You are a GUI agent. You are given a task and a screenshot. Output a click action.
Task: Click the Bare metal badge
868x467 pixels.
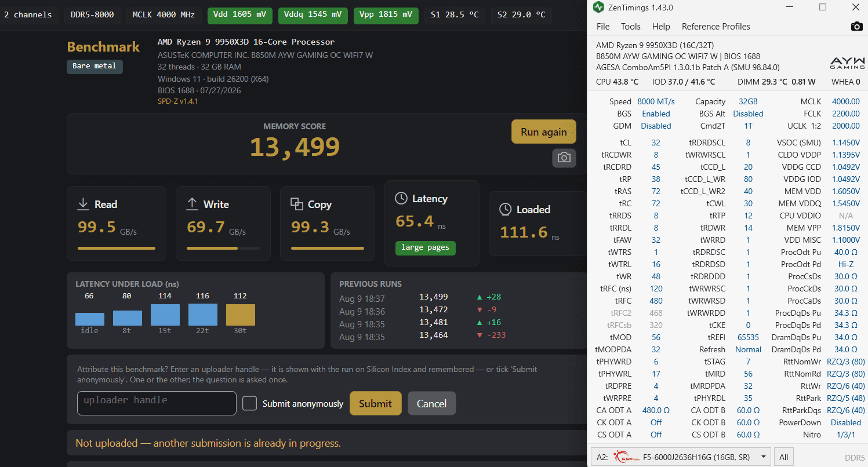tap(95, 66)
